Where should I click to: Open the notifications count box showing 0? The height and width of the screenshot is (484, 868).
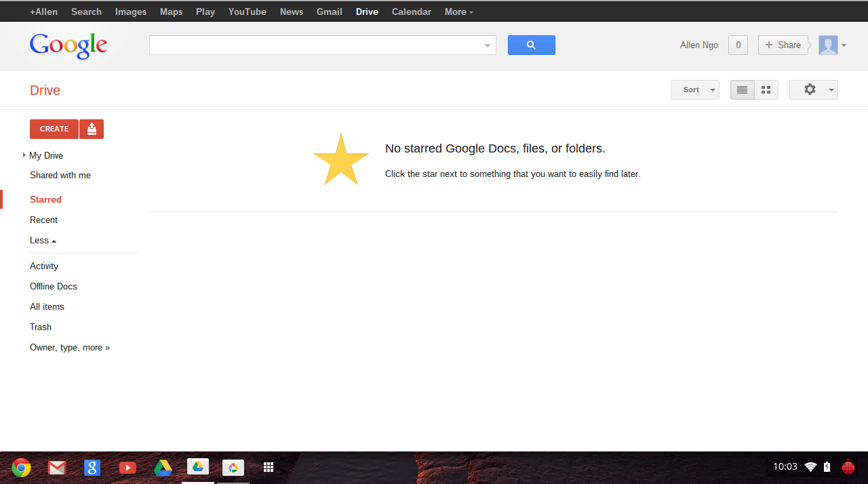738,45
